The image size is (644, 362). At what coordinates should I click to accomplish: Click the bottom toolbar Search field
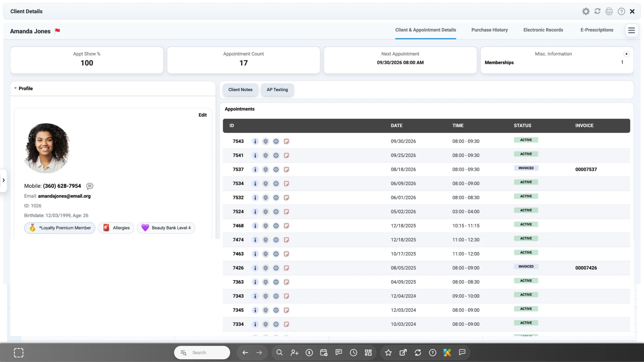(x=202, y=353)
